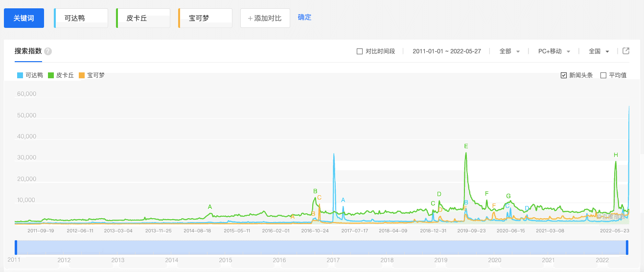Viewport: 644px width, 272px height.
Task: Click the 2011-09-19 x-axis date label
Action: coord(41,230)
